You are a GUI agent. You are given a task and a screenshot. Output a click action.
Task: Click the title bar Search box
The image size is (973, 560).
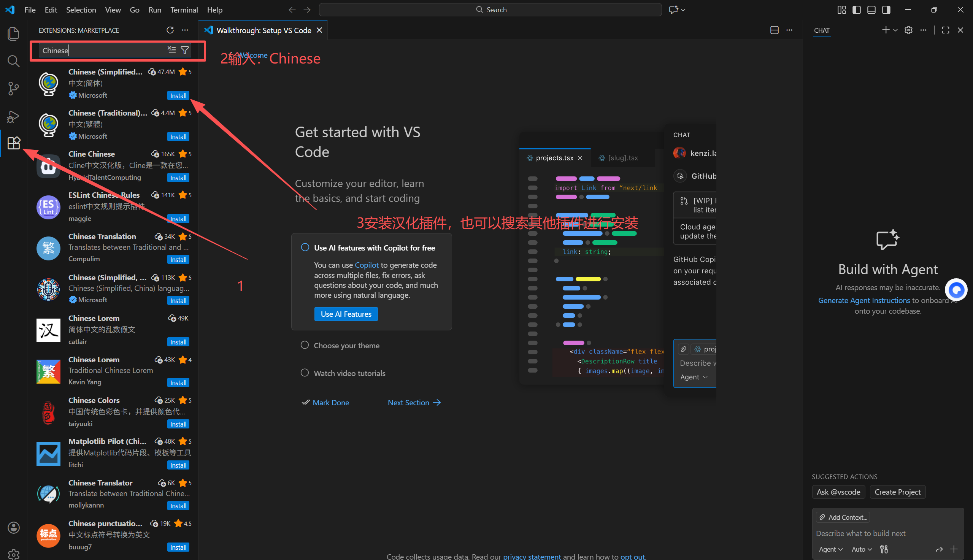(490, 10)
